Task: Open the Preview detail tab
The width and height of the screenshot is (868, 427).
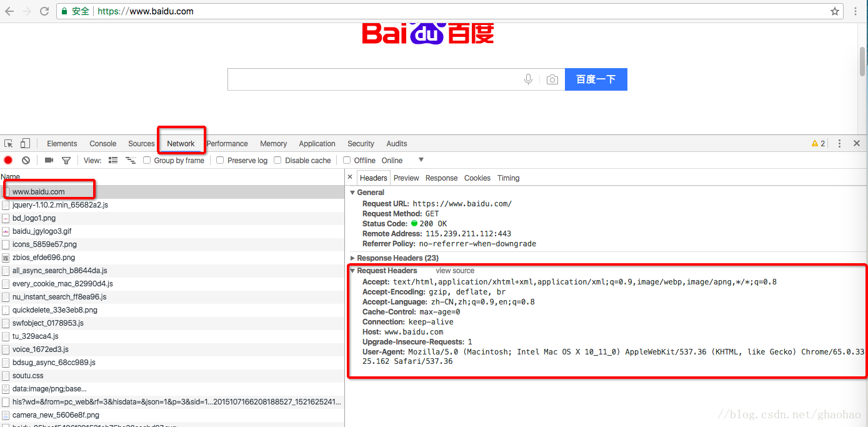Action: coord(406,178)
